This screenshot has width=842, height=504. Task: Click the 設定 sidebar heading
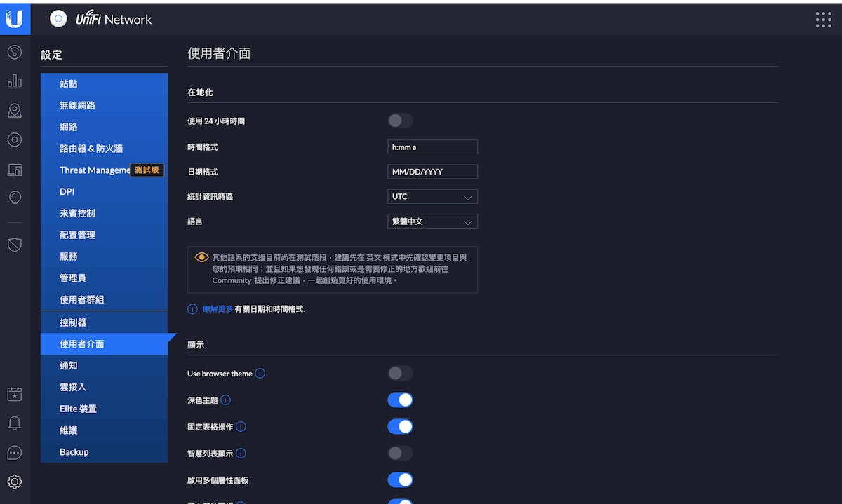click(51, 55)
